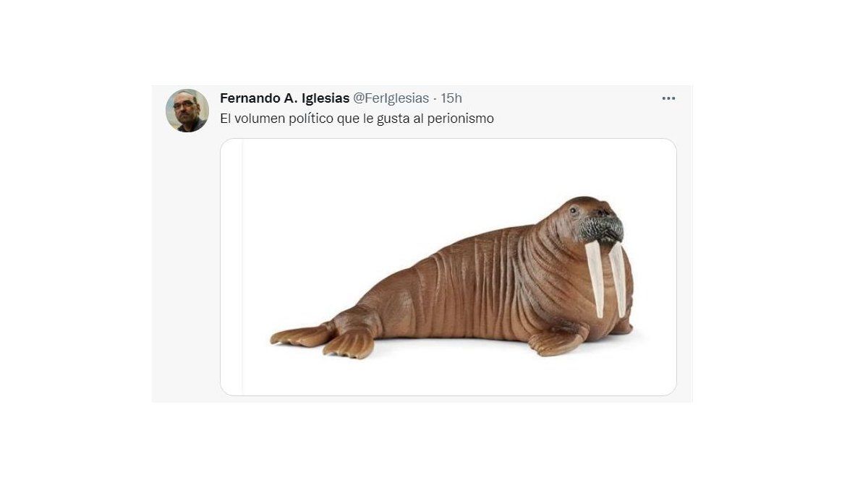Image resolution: width=868 pixels, height=488 pixels.
Task: Click the walrus's eye on its head
Action: pyautogui.click(x=574, y=210)
